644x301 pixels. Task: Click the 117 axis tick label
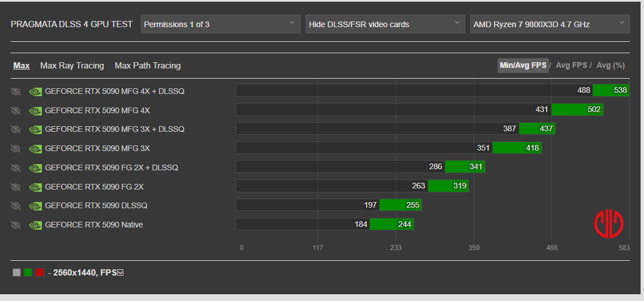(318, 248)
